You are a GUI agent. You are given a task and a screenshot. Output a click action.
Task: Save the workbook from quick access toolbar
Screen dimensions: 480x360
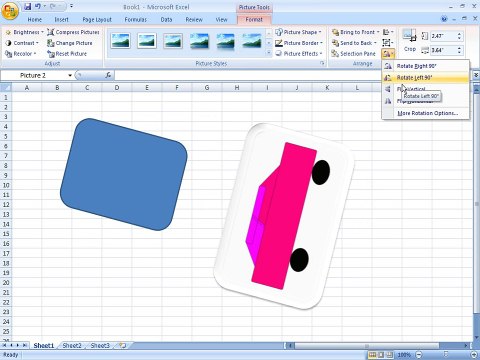click(x=28, y=6)
